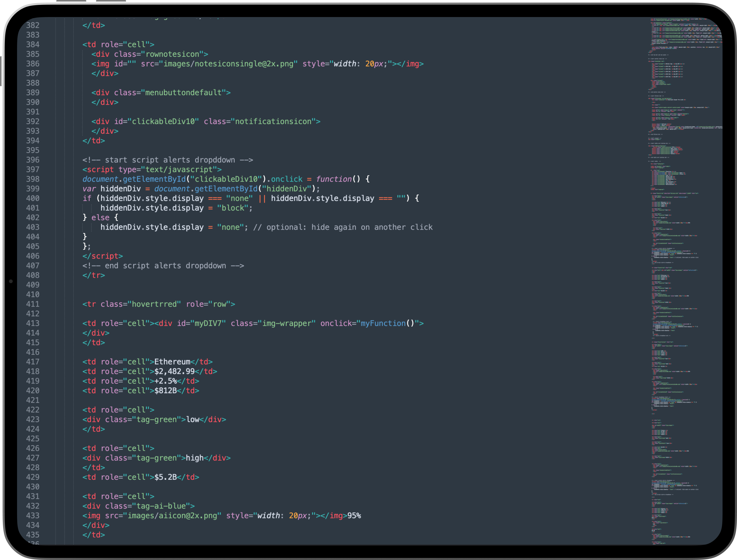Click the opening script type="text/javascript" tag
Image resolution: width=737 pixels, height=560 pixels.
pyautogui.click(x=152, y=170)
